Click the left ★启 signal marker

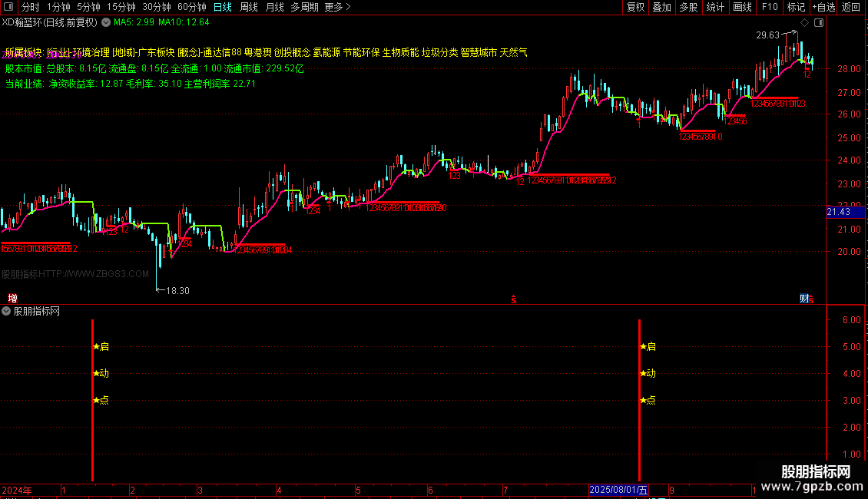(x=101, y=347)
